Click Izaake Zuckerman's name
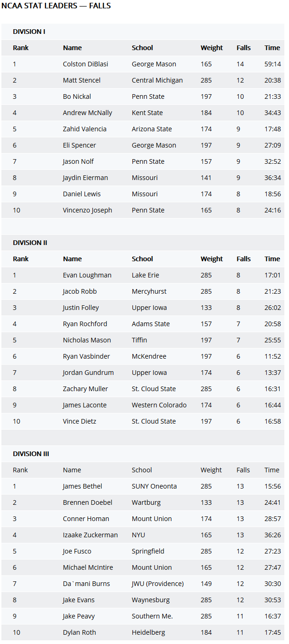This screenshot has width=289, height=644. tap(91, 535)
